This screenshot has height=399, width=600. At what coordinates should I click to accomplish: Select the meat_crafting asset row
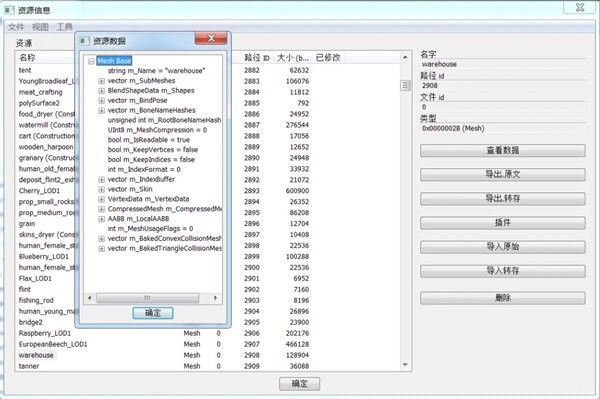(41, 92)
